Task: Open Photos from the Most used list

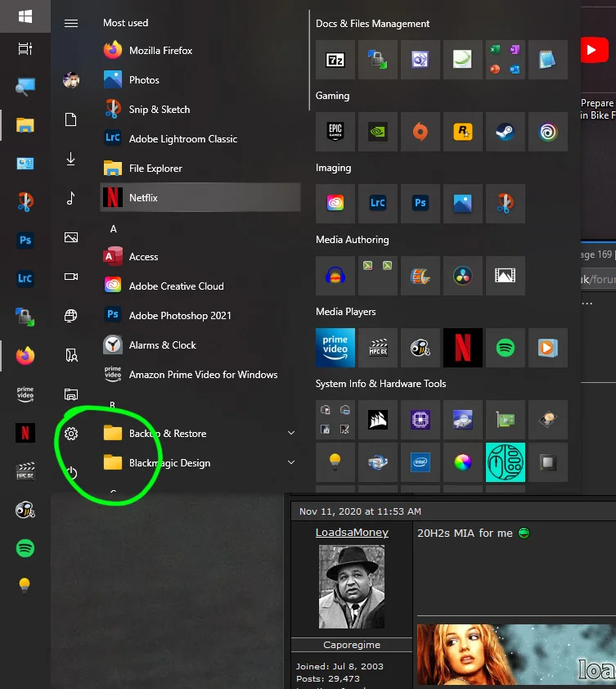Action: (x=200, y=80)
